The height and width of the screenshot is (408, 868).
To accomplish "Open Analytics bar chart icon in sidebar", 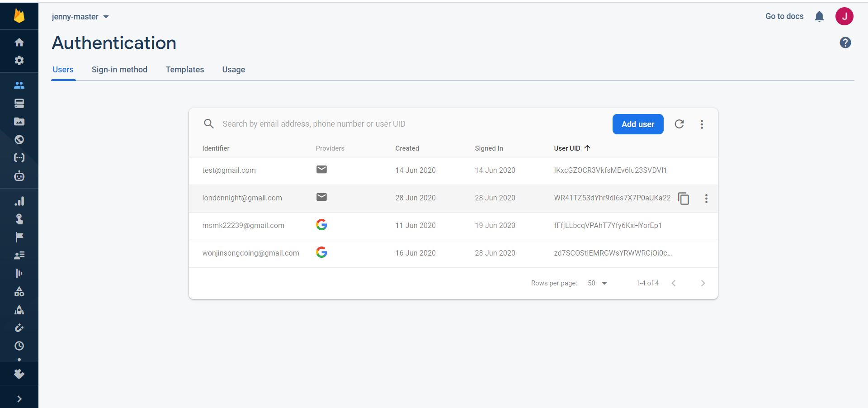I will [19, 201].
